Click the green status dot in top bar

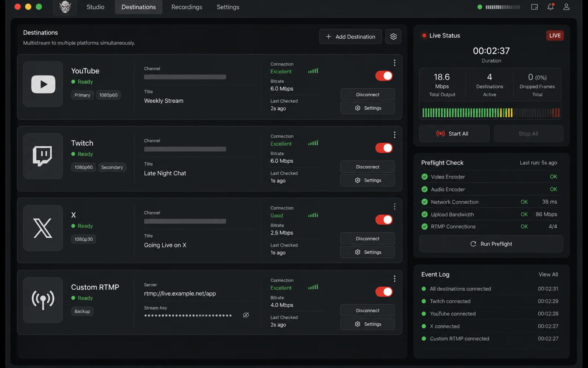(x=480, y=7)
